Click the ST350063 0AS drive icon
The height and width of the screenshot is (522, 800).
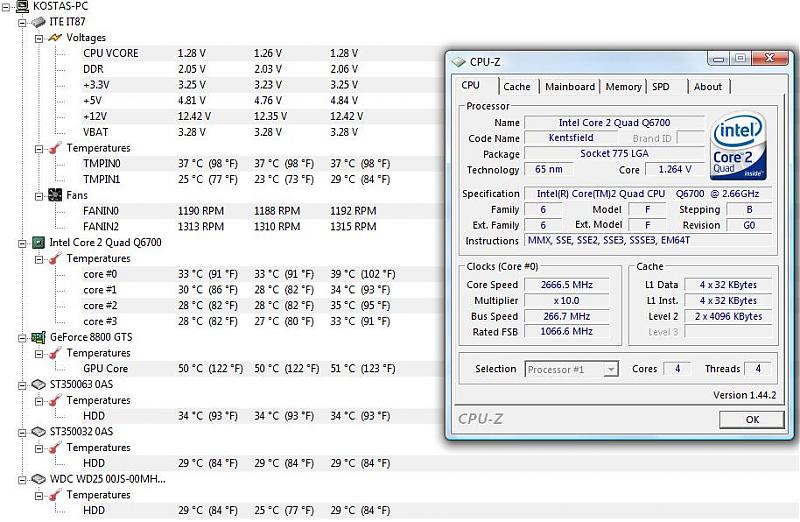(38, 384)
